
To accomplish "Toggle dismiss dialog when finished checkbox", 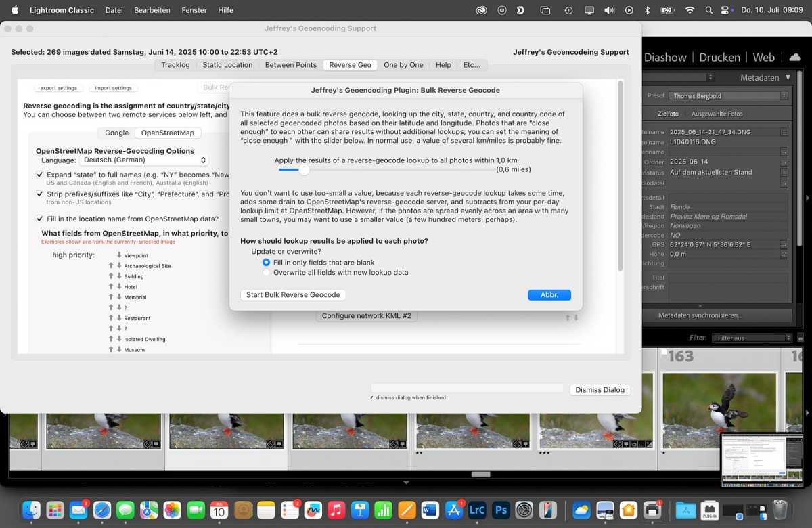I will coord(372,397).
